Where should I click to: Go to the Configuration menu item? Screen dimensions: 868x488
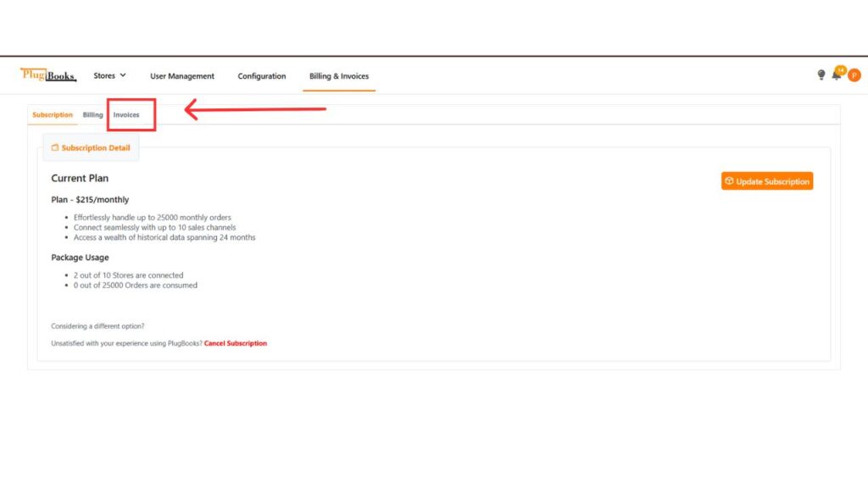pyautogui.click(x=262, y=76)
